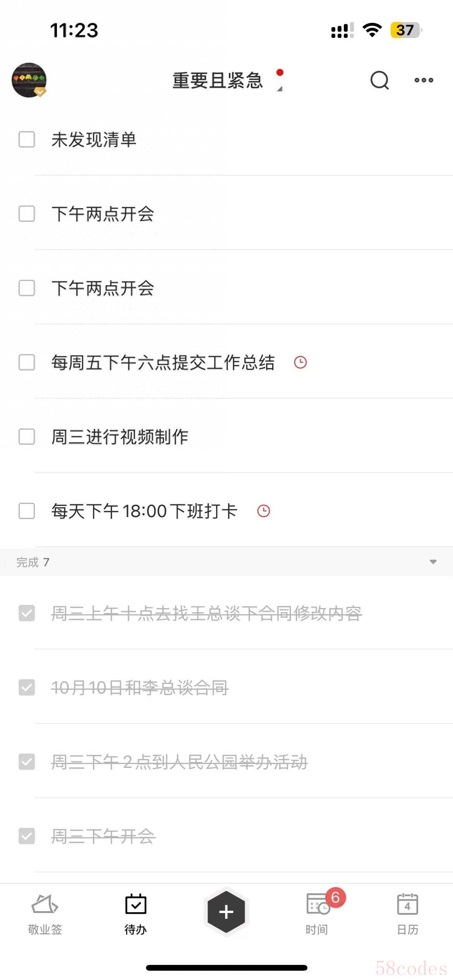Tap the profile avatar picture
The image size is (453, 980).
(29, 80)
